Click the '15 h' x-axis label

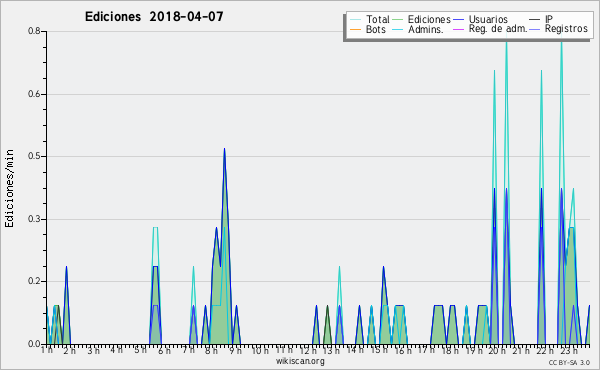click(x=379, y=350)
